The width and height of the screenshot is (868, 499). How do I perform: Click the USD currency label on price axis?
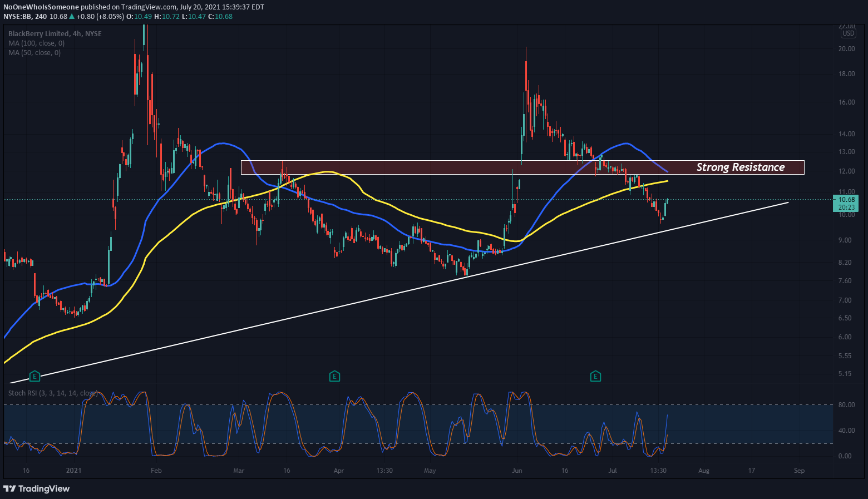click(x=849, y=33)
